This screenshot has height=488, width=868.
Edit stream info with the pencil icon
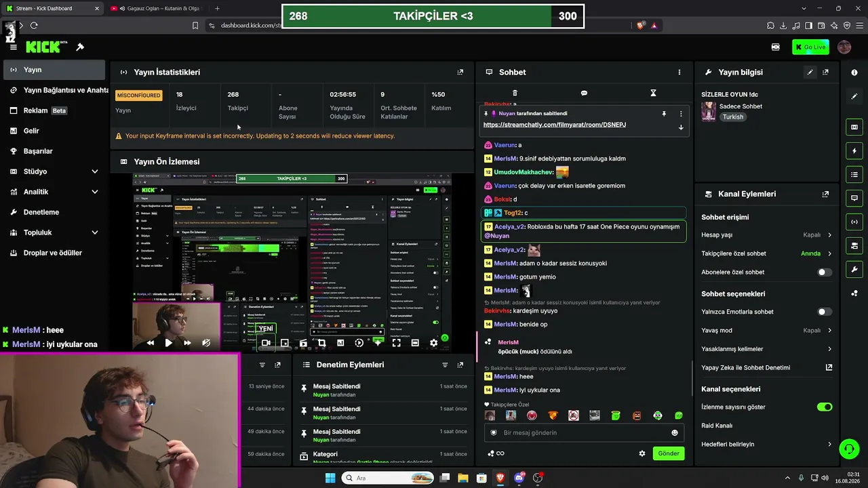pos(810,72)
